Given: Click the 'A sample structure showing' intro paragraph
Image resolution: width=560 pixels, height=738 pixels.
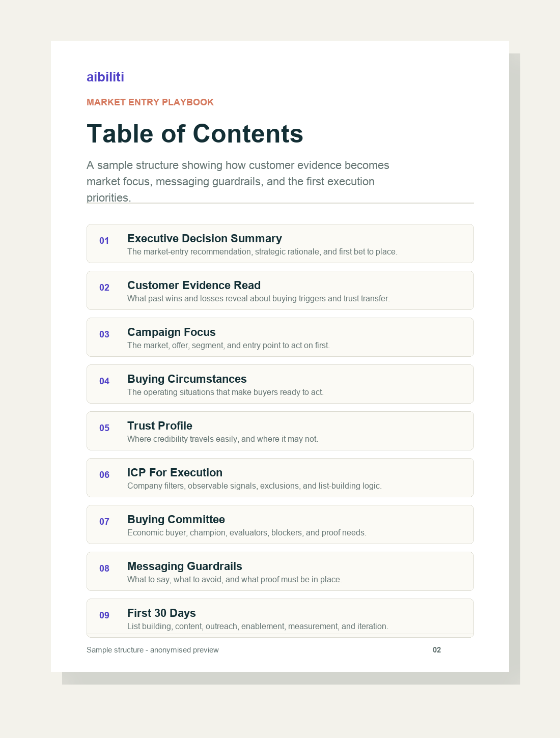Looking at the screenshot, I should (238, 181).
